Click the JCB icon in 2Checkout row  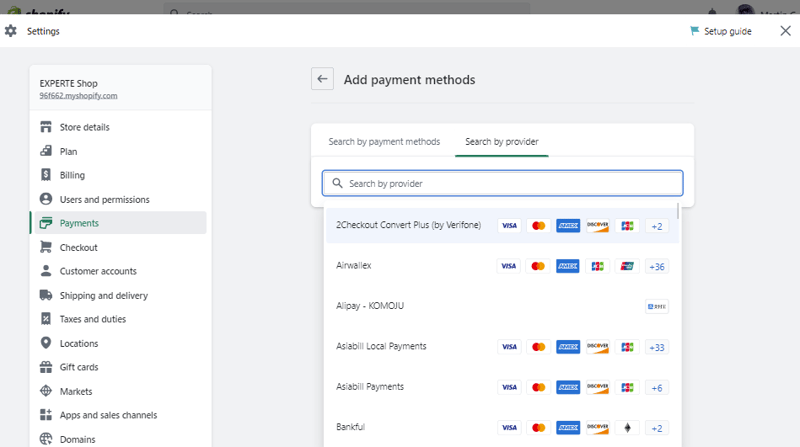coord(627,226)
